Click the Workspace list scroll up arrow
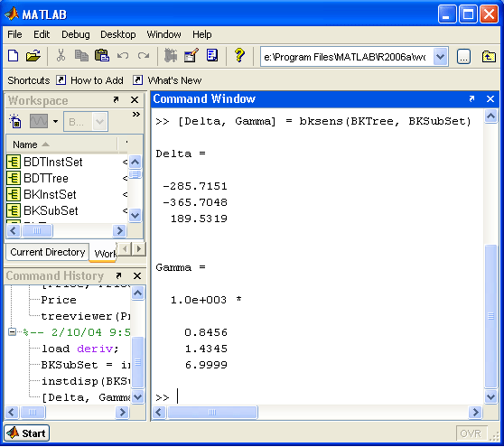 click(x=135, y=162)
